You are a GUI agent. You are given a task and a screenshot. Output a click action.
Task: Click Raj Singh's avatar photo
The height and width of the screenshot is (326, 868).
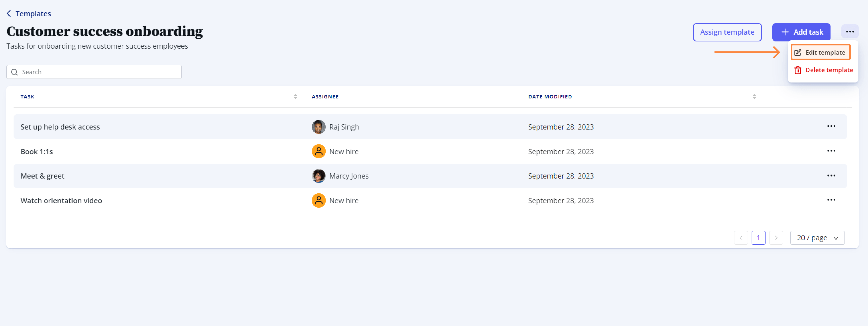[318, 127]
